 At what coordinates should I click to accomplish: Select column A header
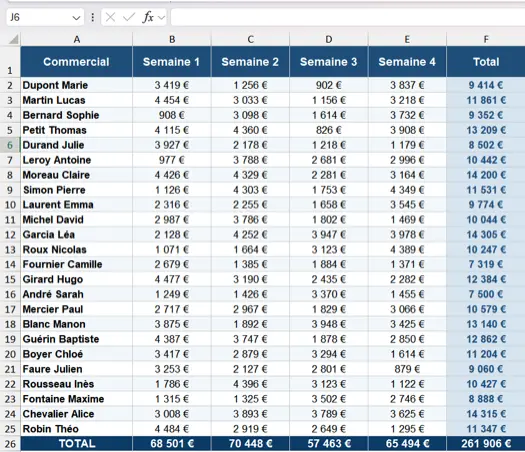tap(77, 40)
